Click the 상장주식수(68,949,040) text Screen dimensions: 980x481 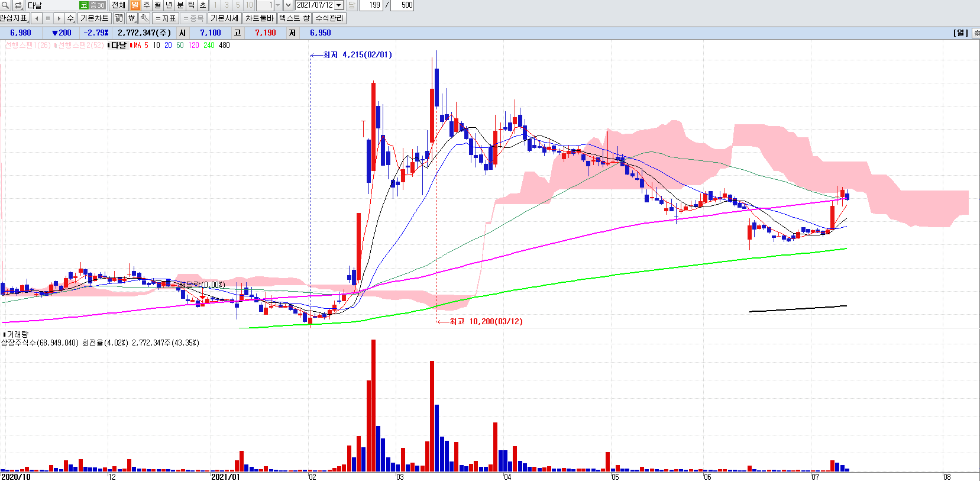tap(40, 343)
